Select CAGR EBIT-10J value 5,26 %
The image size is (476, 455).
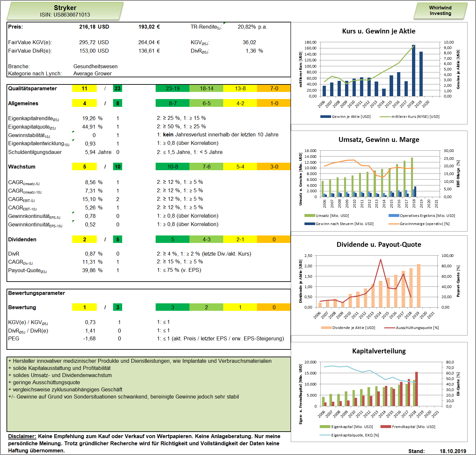(94, 208)
